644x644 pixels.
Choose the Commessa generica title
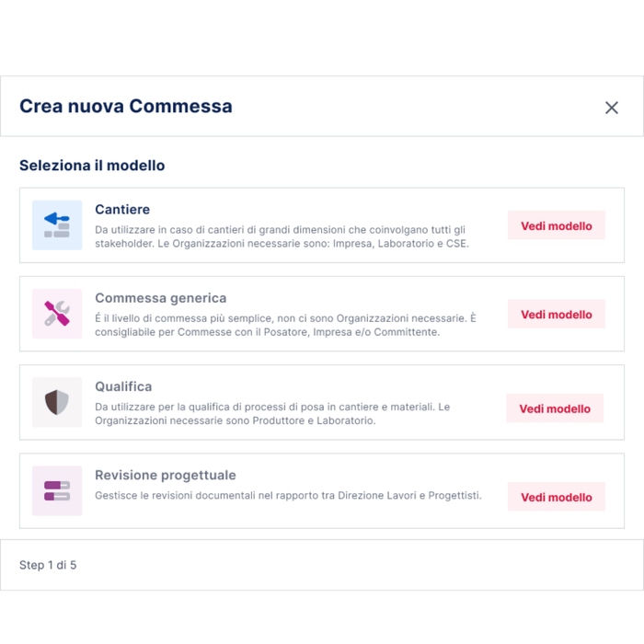click(160, 298)
